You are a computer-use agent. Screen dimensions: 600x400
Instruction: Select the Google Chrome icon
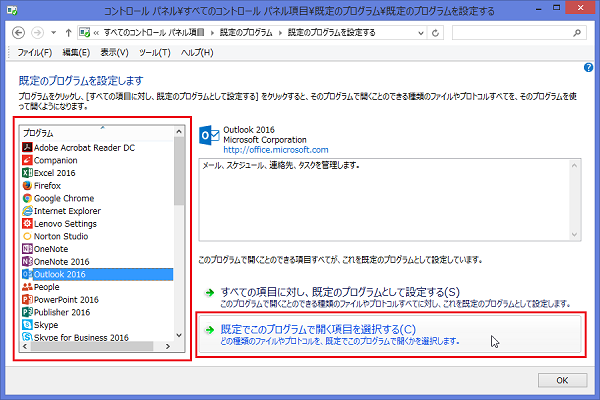point(27,198)
